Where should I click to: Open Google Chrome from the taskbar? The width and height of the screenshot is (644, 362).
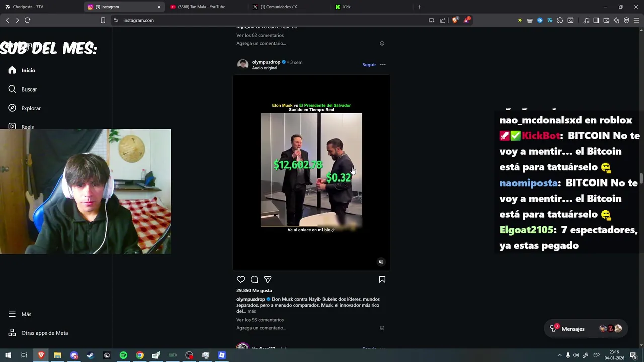point(140,355)
